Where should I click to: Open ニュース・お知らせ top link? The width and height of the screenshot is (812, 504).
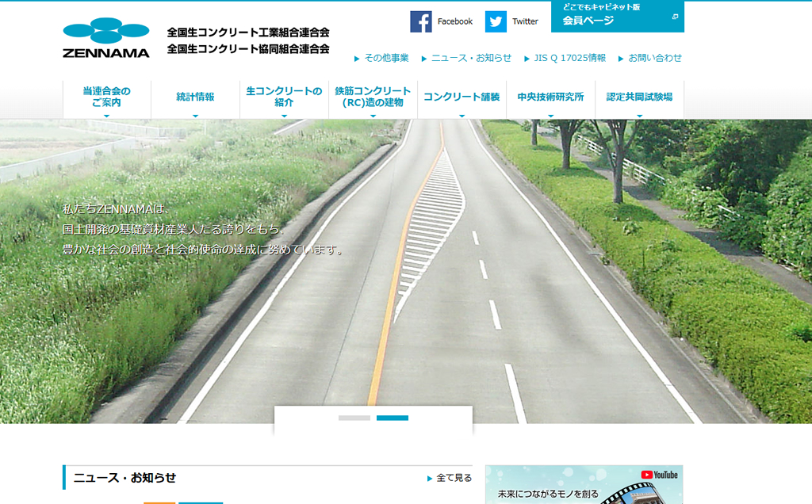(471, 58)
